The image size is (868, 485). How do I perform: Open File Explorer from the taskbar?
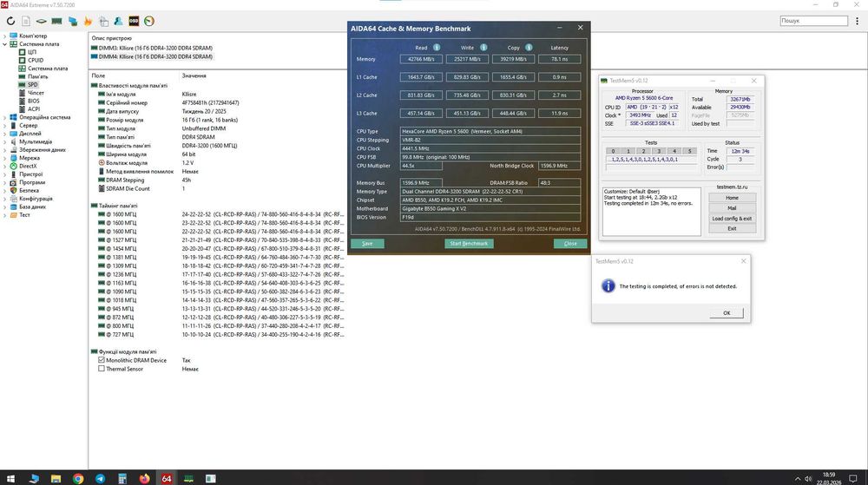click(56, 478)
